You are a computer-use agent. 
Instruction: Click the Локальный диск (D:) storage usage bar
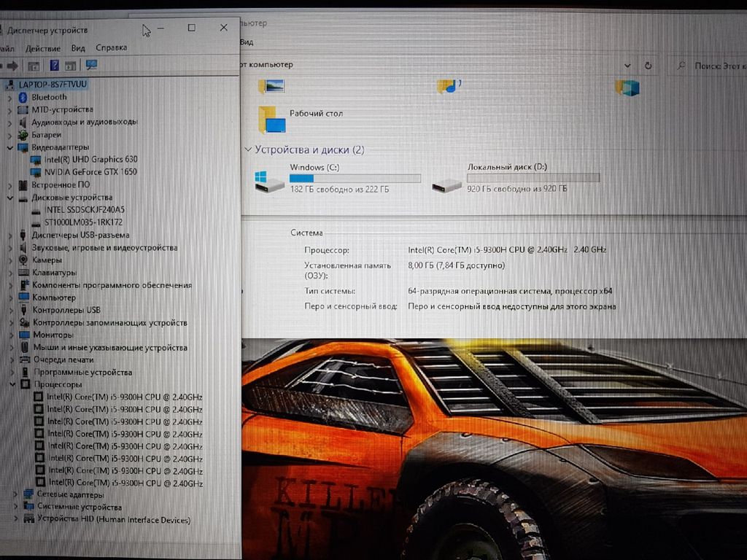pos(533,178)
